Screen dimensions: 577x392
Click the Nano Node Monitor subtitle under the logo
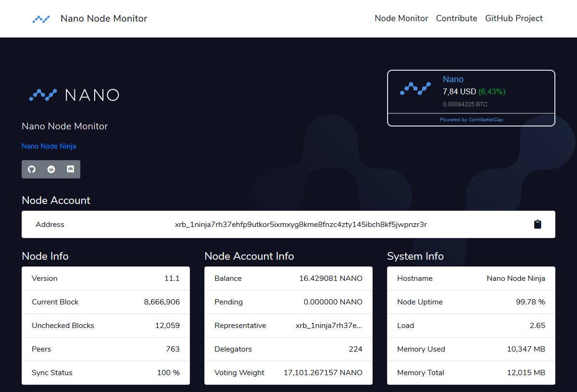click(x=65, y=126)
